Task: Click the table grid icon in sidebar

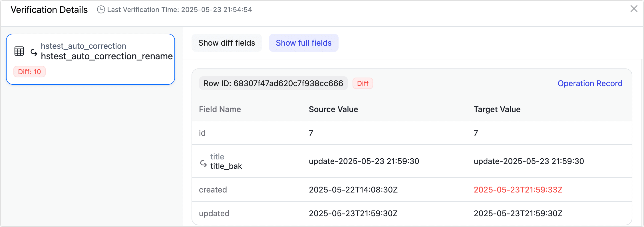Action: click(19, 51)
